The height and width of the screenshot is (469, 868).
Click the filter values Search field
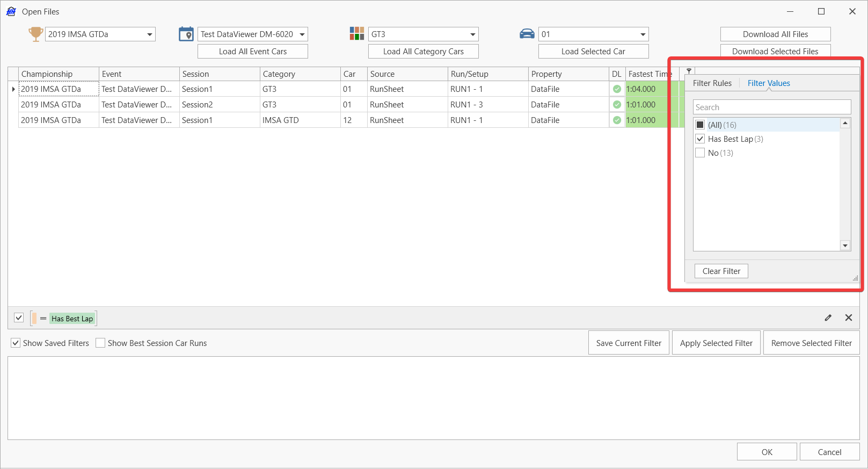tap(771, 107)
